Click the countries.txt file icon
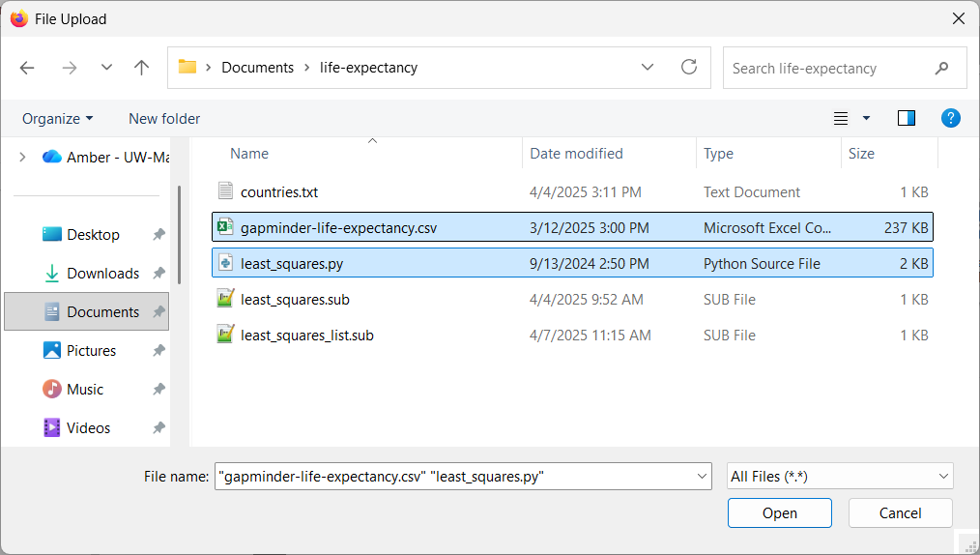 [x=226, y=191]
